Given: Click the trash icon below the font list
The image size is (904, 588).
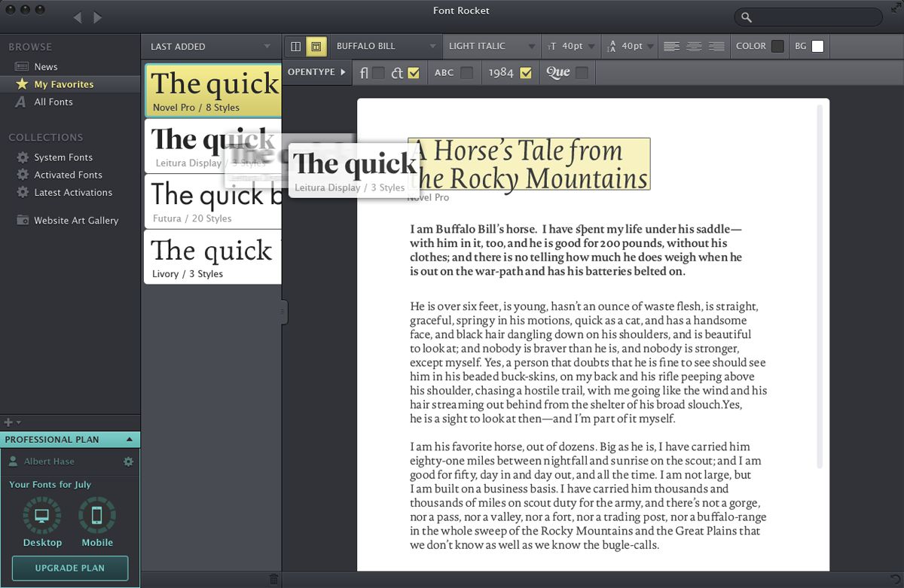Looking at the screenshot, I should coord(273,579).
